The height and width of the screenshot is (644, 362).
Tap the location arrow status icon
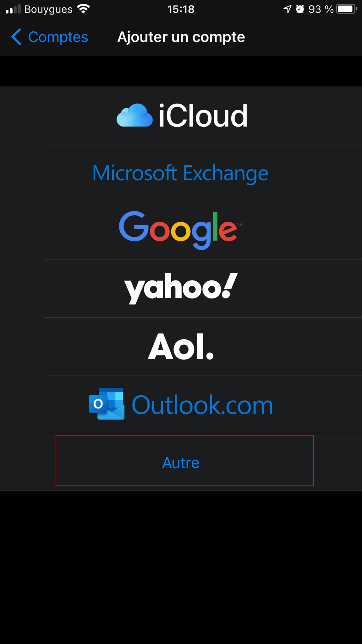288,9
